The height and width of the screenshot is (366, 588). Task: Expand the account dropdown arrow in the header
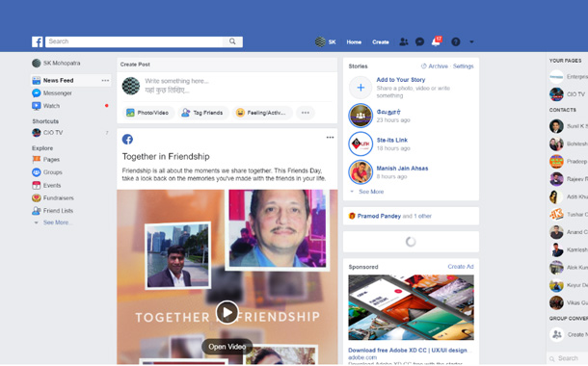pos(471,41)
